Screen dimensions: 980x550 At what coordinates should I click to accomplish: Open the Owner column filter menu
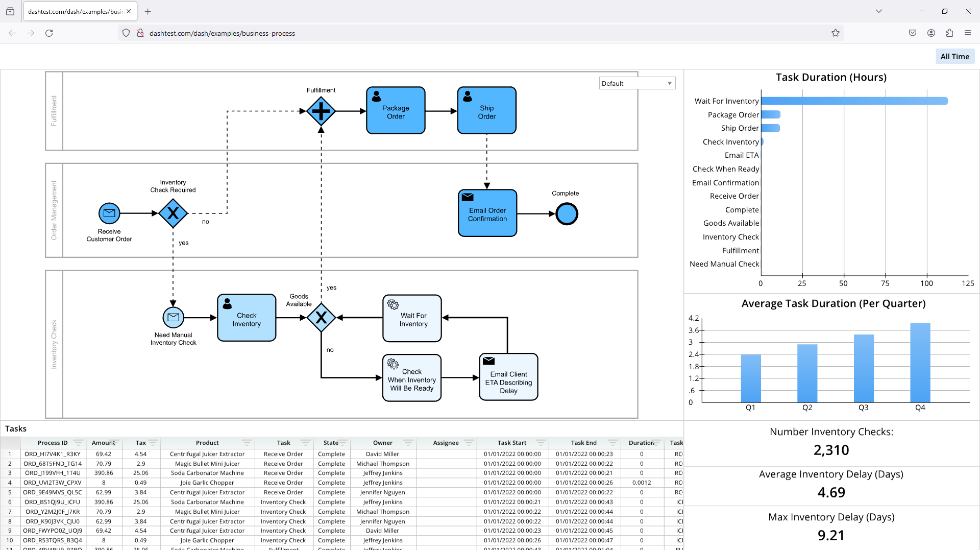pyautogui.click(x=408, y=443)
